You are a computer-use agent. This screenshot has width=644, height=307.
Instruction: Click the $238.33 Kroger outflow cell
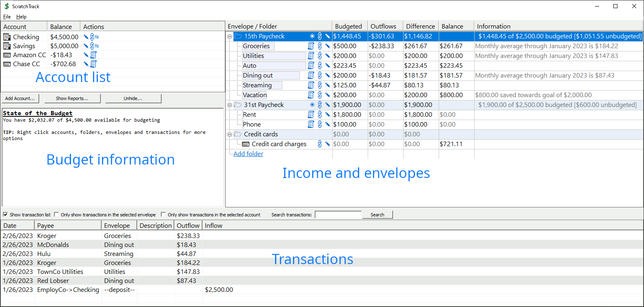pyautogui.click(x=188, y=236)
